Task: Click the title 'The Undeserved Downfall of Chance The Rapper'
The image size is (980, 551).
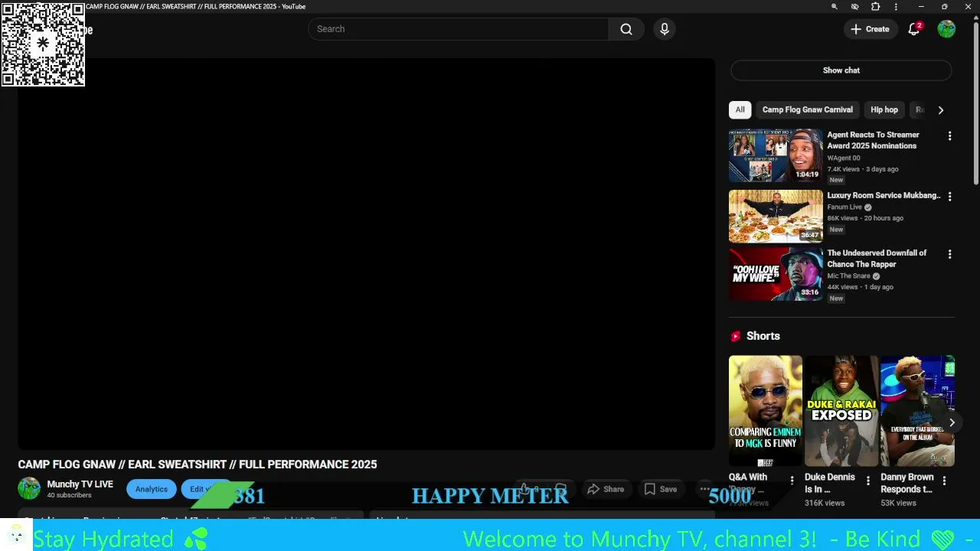Action: point(877,259)
